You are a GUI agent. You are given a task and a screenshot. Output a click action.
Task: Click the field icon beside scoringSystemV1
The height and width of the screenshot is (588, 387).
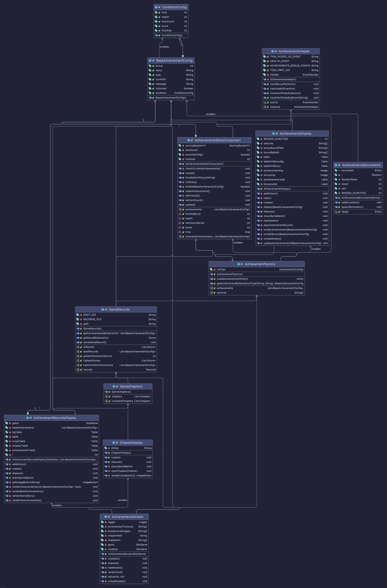click(x=180, y=146)
